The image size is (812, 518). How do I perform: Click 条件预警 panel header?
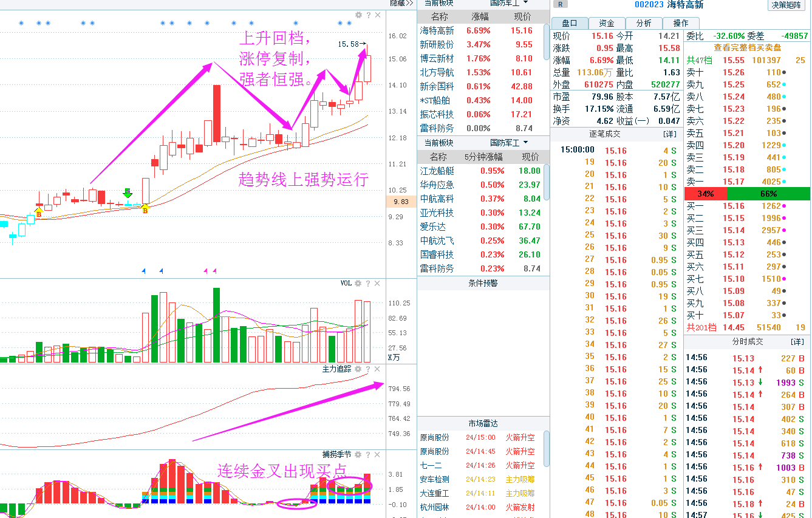pos(483,283)
